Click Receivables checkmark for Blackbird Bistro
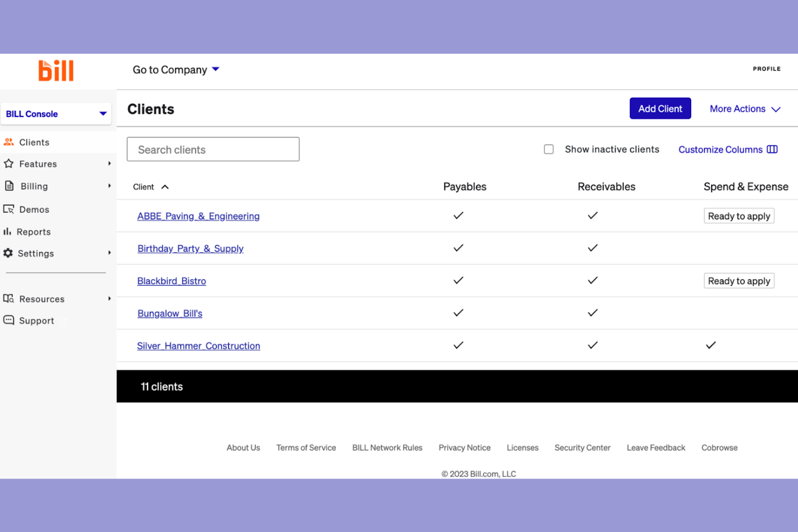This screenshot has height=532, width=798. (593, 280)
